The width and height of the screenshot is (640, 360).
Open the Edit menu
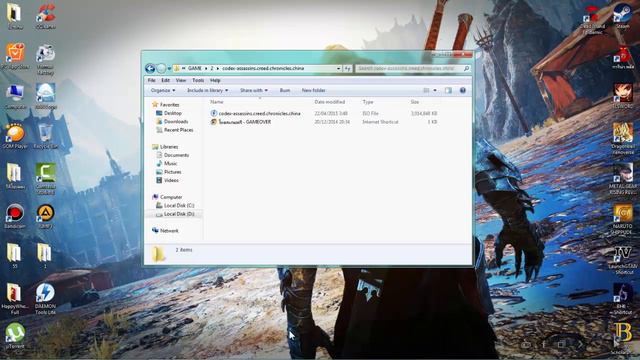165,80
